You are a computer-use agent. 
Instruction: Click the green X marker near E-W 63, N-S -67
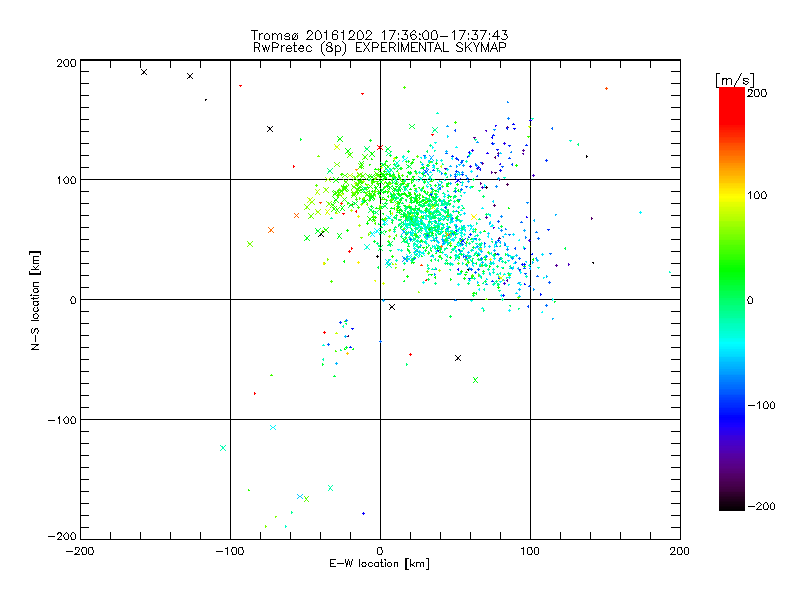(476, 380)
